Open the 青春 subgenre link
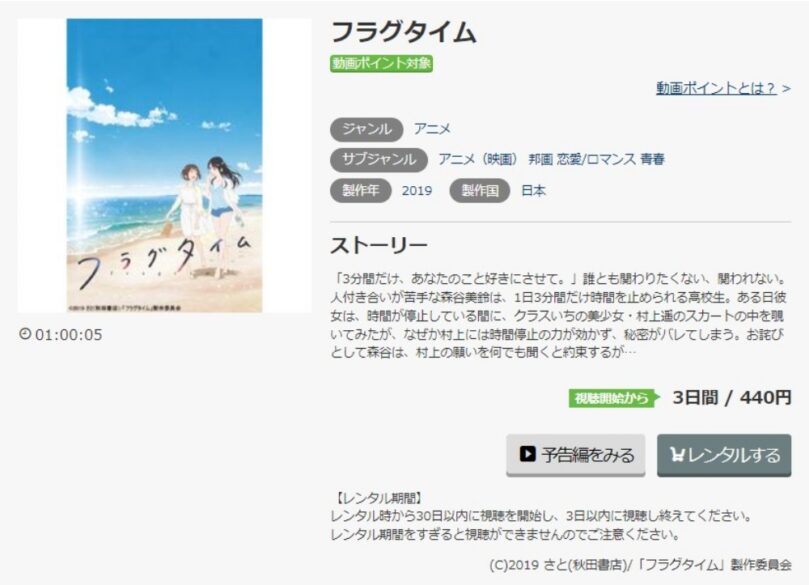 [x=652, y=159]
